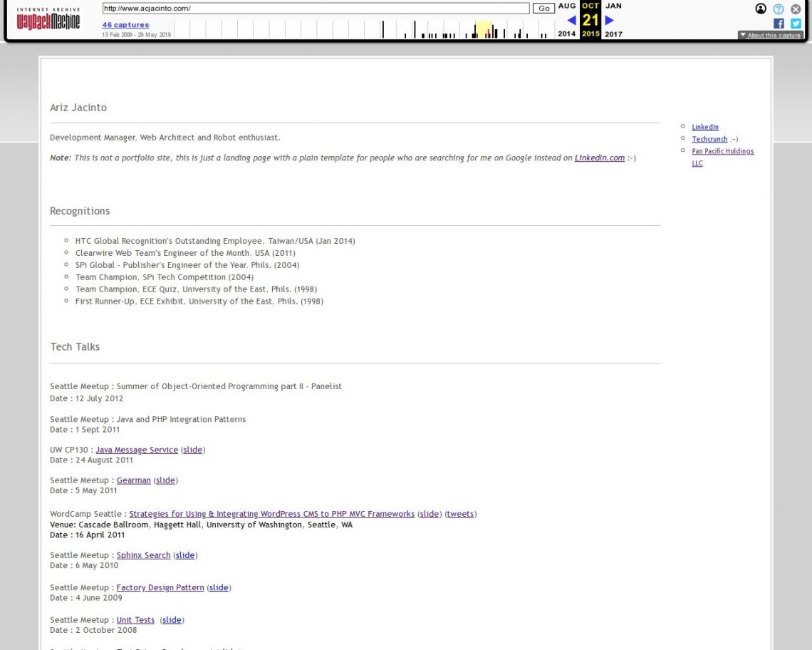Jump to JAN 2017 capture
Viewport: 812px width, 650px height.
(614, 6)
